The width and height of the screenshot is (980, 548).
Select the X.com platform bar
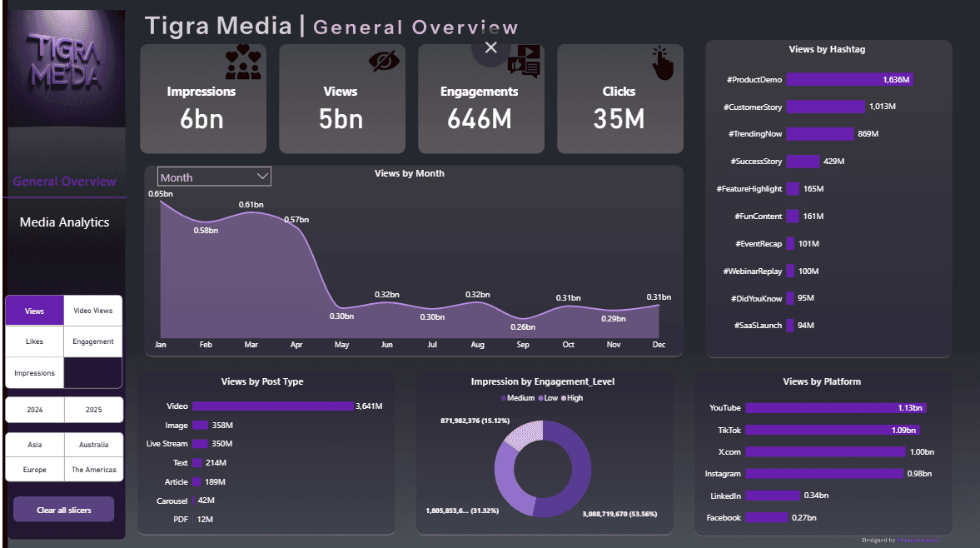tap(826, 451)
